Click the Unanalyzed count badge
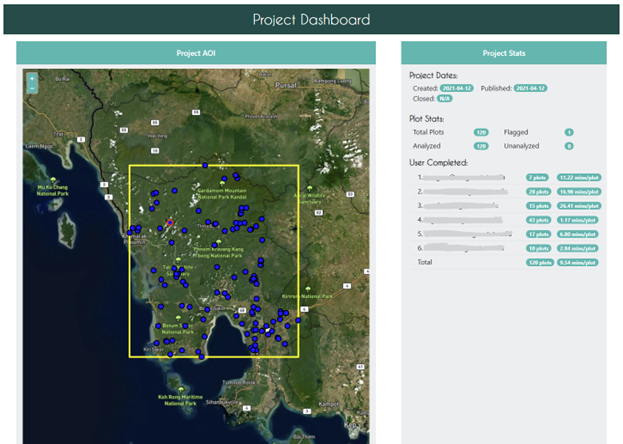623x444 pixels. tap(569, 146)
